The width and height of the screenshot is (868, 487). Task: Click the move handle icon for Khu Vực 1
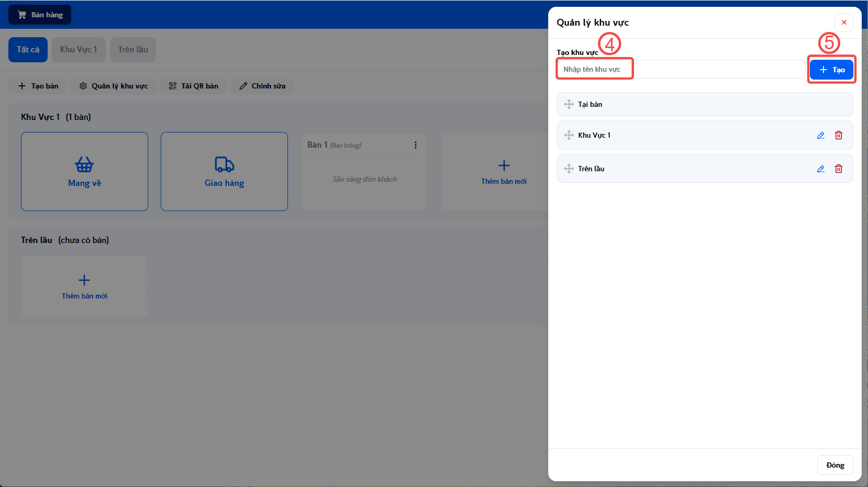pos(569,135)
